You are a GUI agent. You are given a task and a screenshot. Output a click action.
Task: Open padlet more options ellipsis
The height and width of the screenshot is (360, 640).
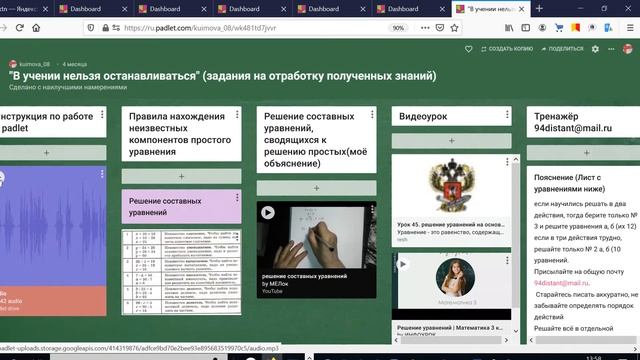point(611,49)
